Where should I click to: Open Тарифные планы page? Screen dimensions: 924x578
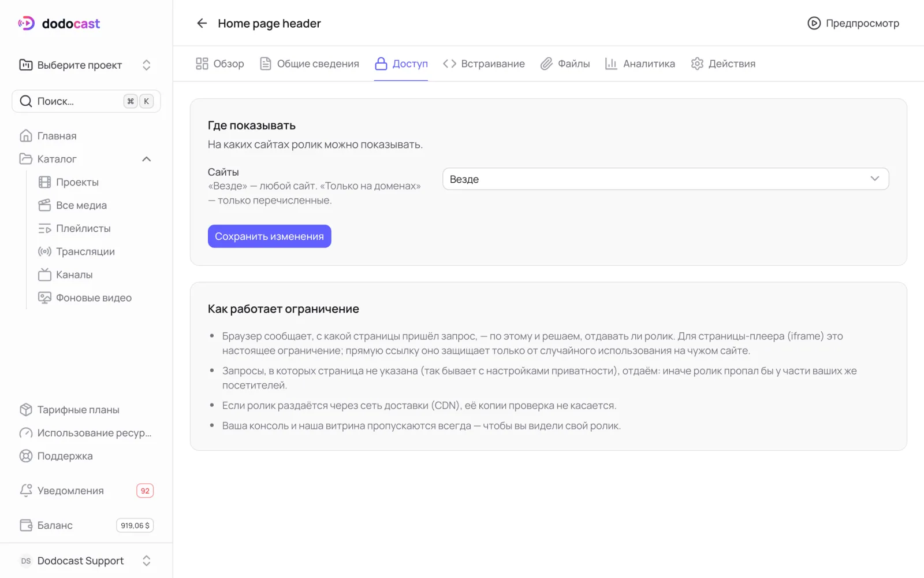pos(86,410)
